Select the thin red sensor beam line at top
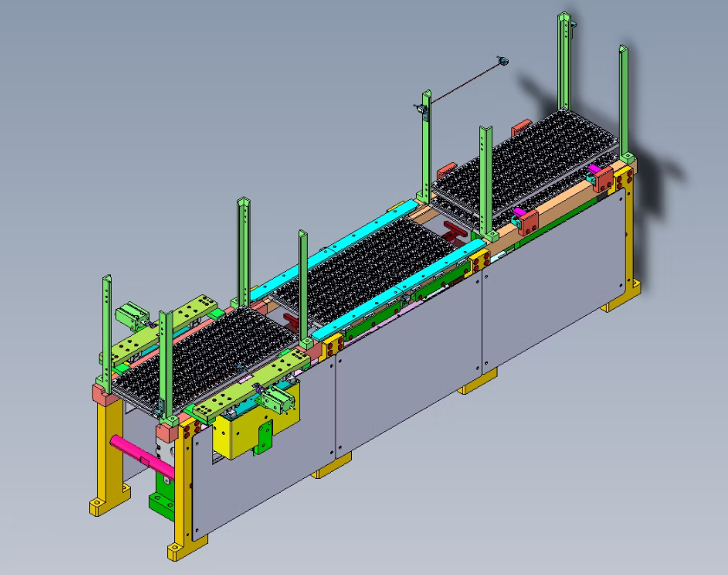This screenshot has height=575, width=728. [x=465, y=83]
